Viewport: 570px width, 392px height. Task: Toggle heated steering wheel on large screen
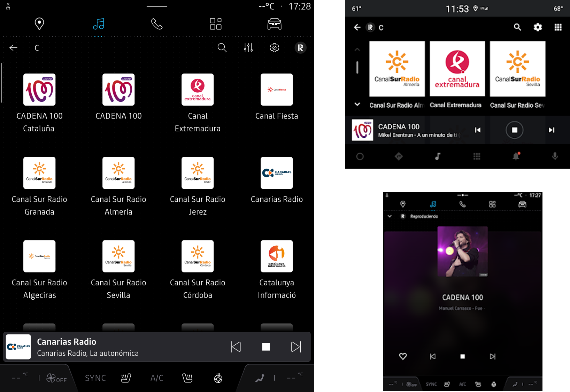pos(218,378)
